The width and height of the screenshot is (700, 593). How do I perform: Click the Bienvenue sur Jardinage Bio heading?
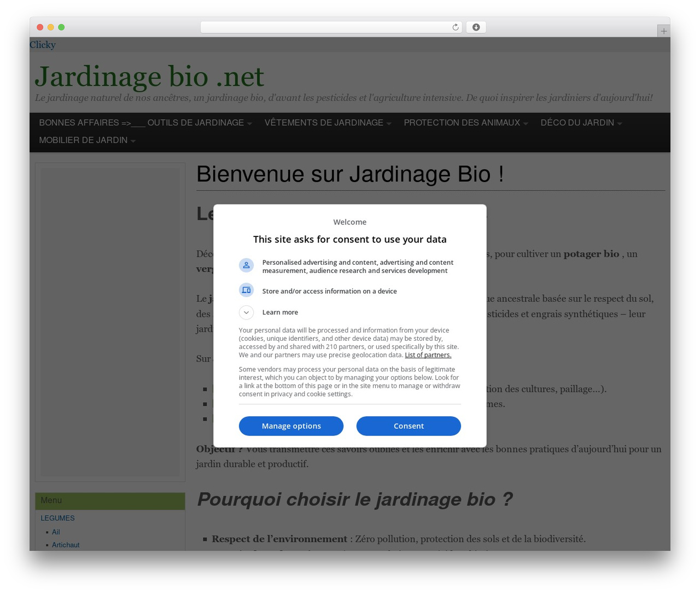[x=350, y=175]
